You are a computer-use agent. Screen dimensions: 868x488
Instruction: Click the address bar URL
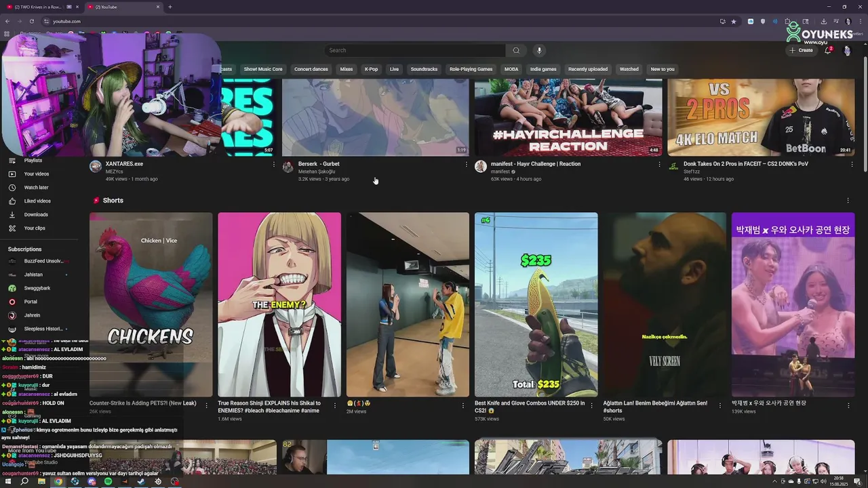66,21
